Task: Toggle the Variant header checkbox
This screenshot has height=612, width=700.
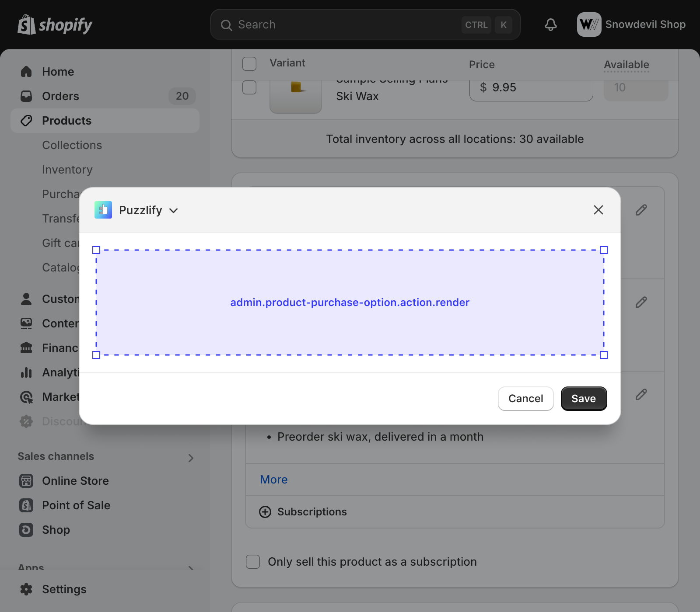Action: point(249,64)
